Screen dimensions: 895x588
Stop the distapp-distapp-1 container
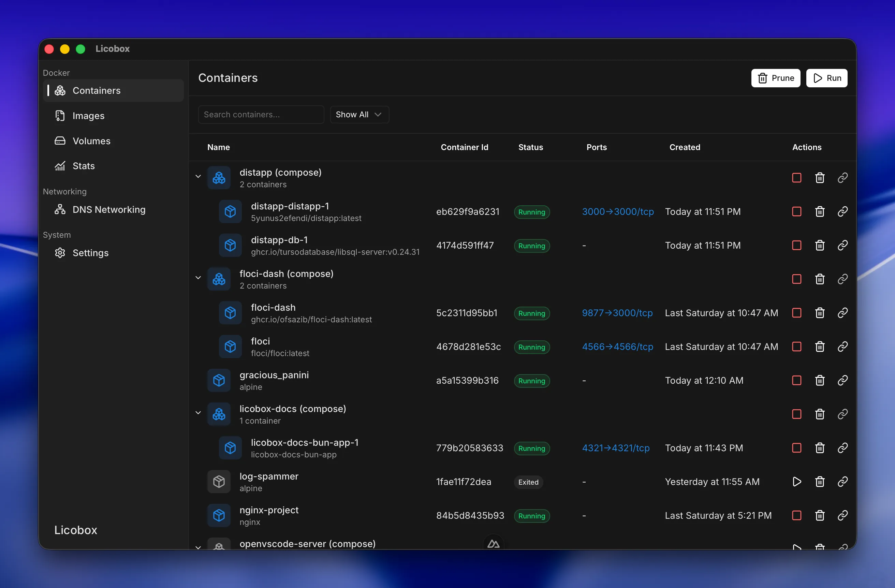[796, 212]
